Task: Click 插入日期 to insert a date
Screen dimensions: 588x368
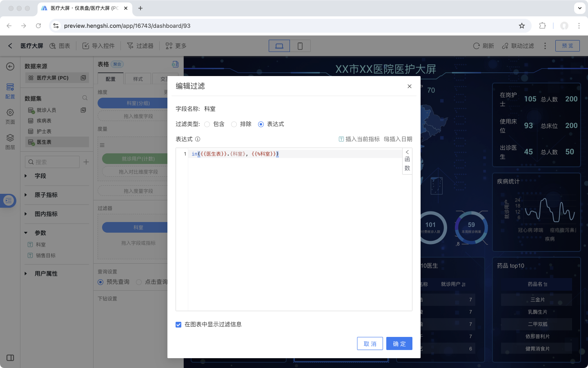Action: (x=398, y=139)
